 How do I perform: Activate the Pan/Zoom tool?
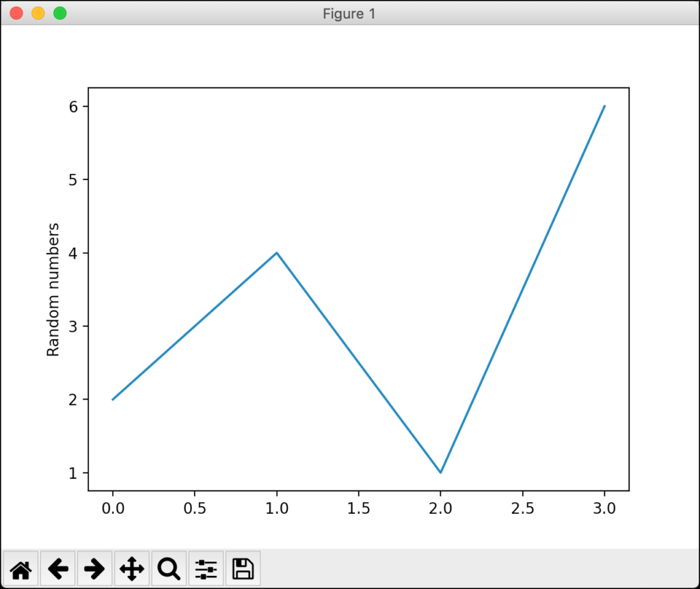coord(132,568)
